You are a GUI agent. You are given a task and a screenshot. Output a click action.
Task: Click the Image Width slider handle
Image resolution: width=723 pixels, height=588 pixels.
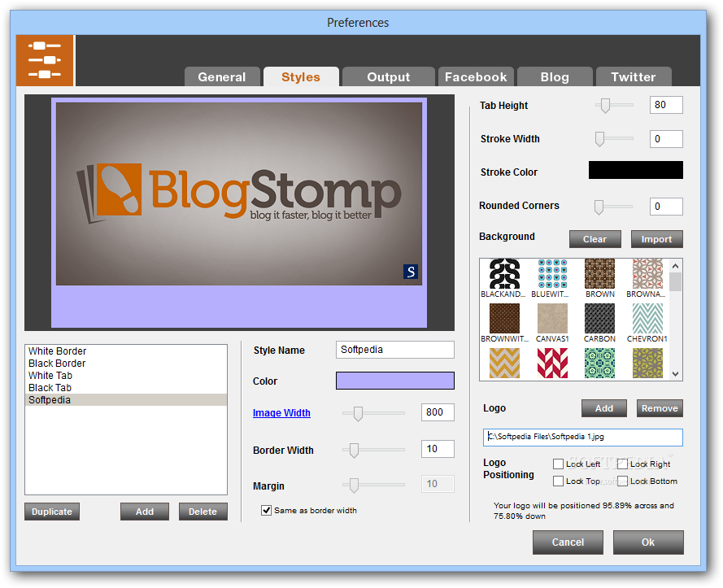tap(358, 413)
